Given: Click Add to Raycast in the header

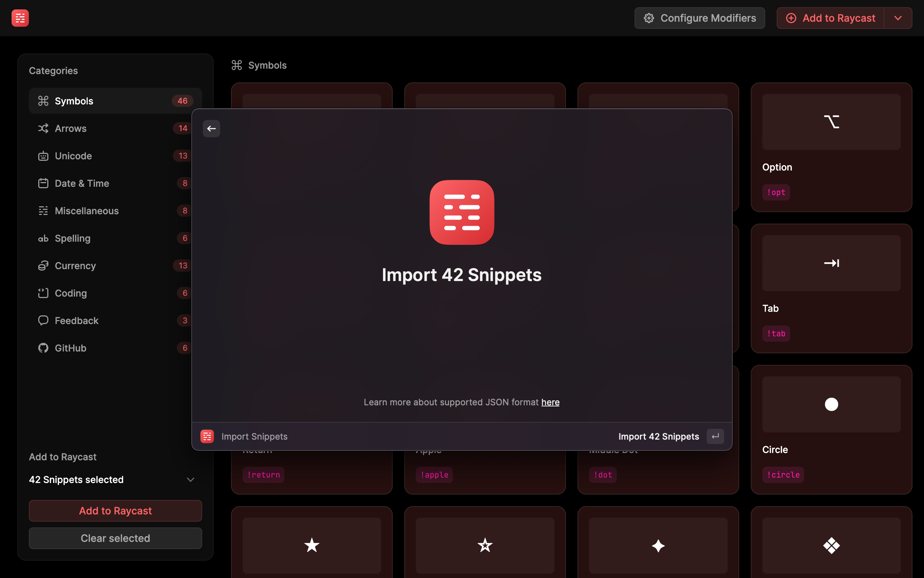Looking at the screenshot, I should [831, 18].
